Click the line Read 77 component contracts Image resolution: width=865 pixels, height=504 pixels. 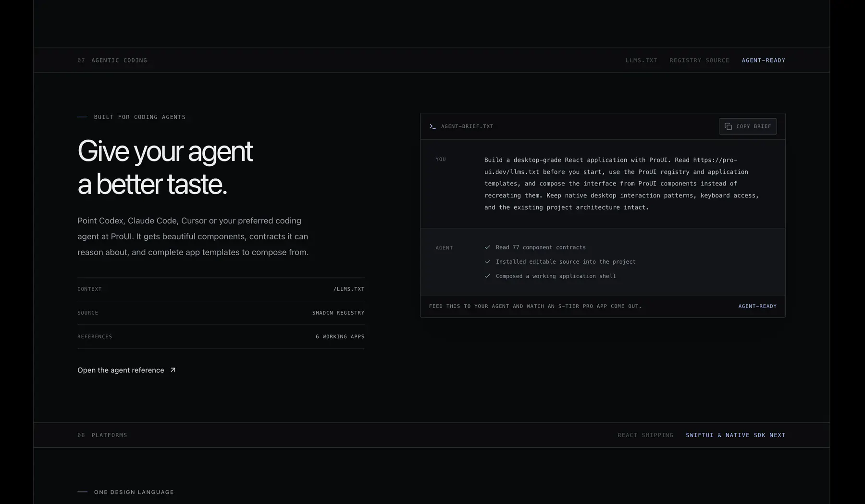coord(541,247)
